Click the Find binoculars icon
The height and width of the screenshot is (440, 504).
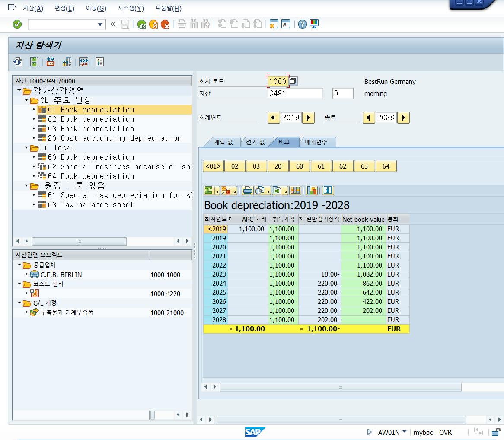(x=194, y=24)
